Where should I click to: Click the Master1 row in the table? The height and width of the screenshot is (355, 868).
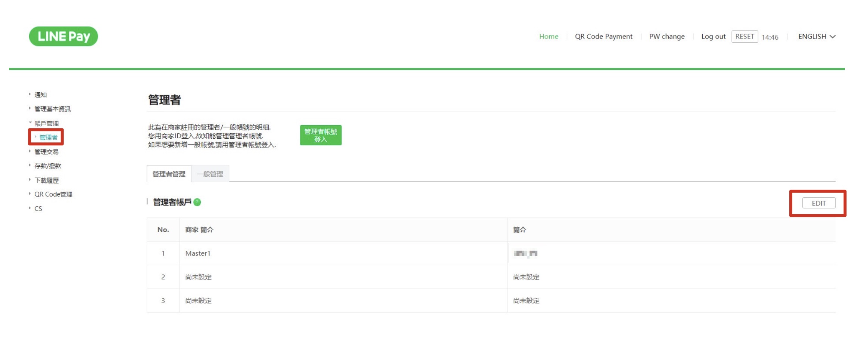point(198,253)
